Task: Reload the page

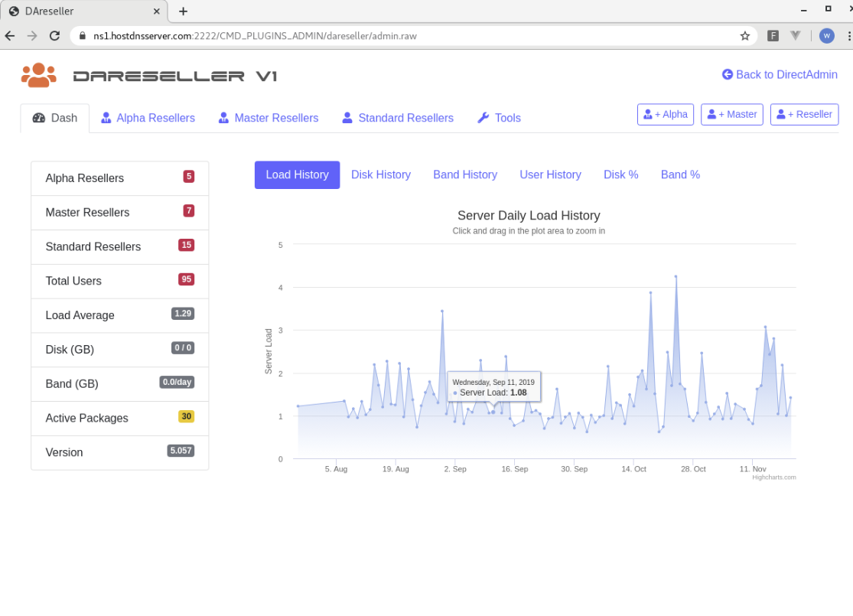Action: (x=54, y=36)
